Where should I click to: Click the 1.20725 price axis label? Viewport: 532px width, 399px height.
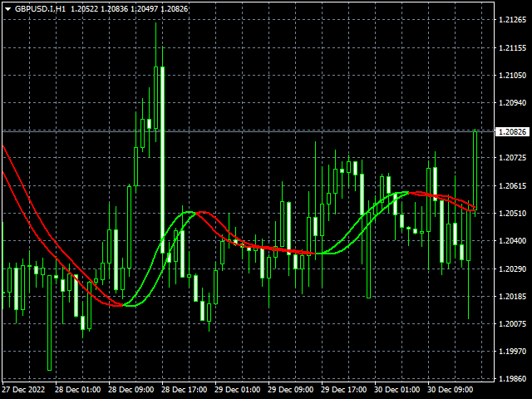513,158
